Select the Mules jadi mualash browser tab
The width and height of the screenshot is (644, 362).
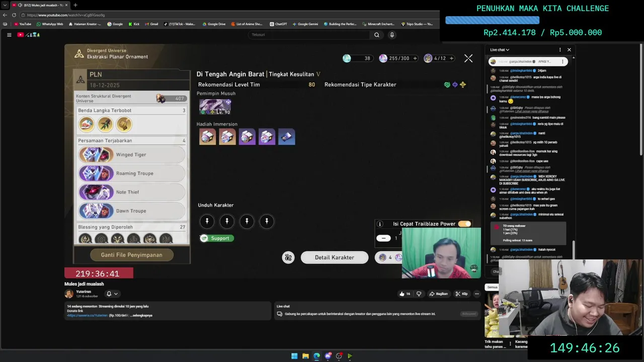(x=39, y=5)
